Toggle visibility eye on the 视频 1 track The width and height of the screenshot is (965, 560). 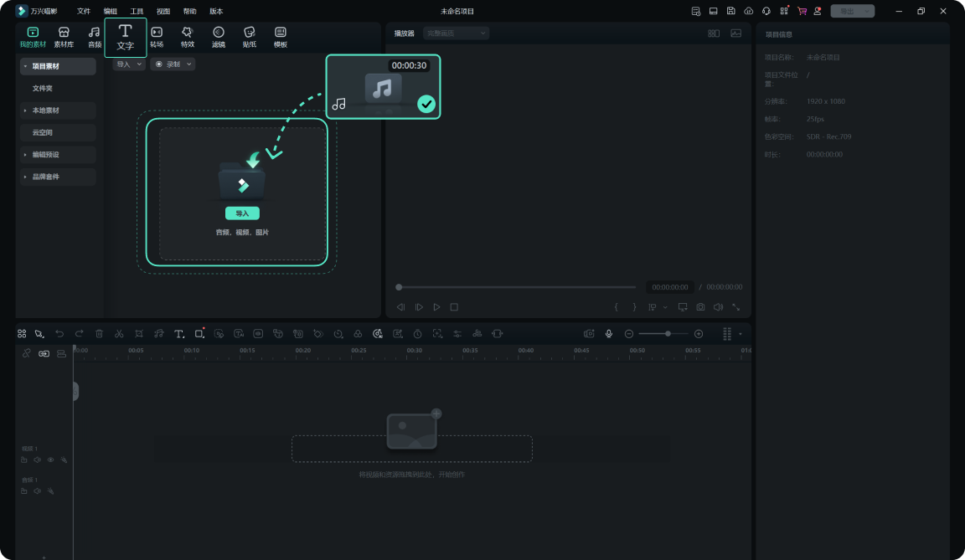[50, 460]
